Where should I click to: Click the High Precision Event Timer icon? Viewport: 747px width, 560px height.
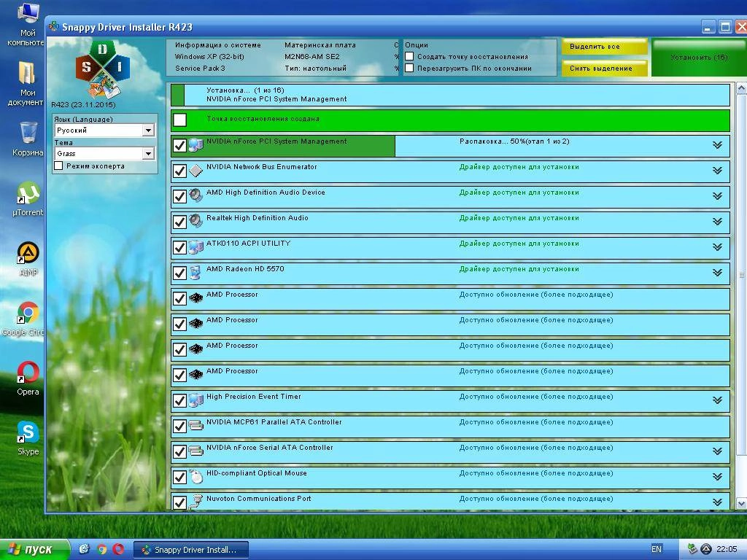click(x=196, y=400)
